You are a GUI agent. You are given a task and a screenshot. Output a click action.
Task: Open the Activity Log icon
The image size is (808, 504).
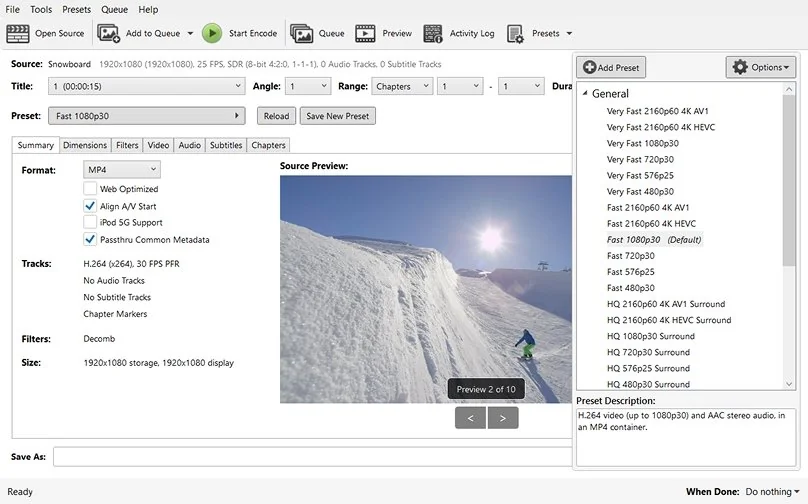point(433,33)
